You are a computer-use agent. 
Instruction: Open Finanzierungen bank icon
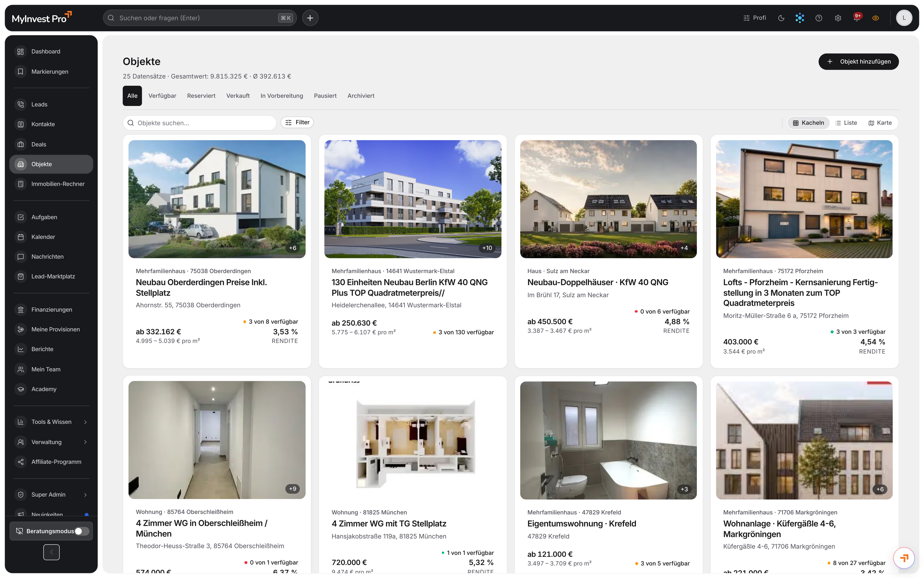pos(21,310)
